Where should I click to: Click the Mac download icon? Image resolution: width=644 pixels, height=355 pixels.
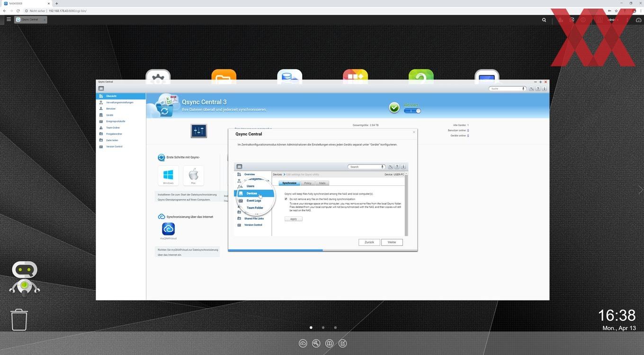[193, 176]
